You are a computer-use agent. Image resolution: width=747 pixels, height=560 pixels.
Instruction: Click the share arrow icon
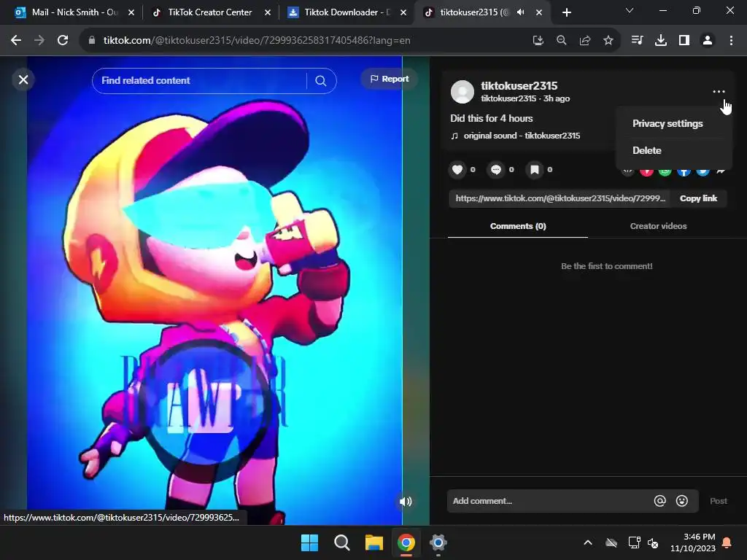[x=721, y=171]
